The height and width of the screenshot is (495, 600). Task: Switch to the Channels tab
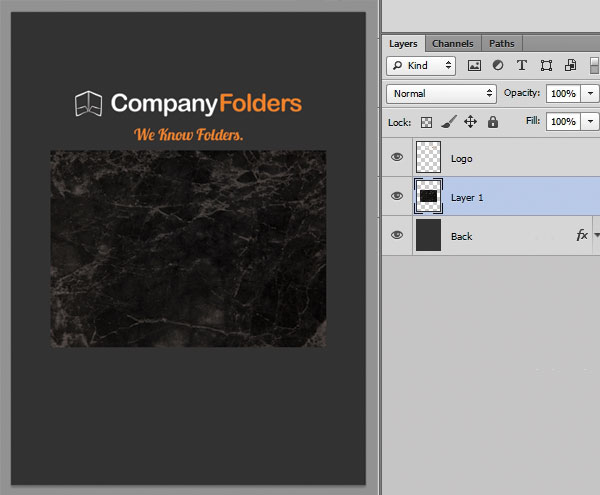[x=453, y=44]
